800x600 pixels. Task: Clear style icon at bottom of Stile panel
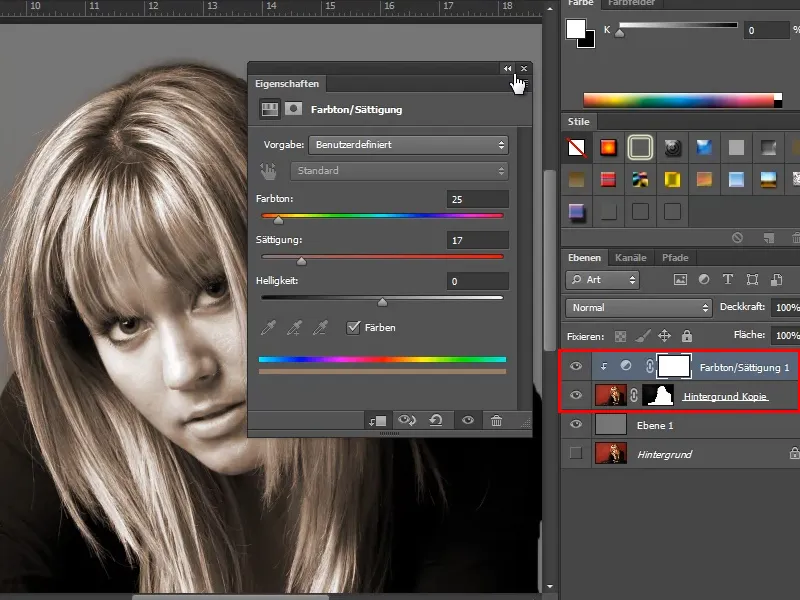tap(737, 237)
